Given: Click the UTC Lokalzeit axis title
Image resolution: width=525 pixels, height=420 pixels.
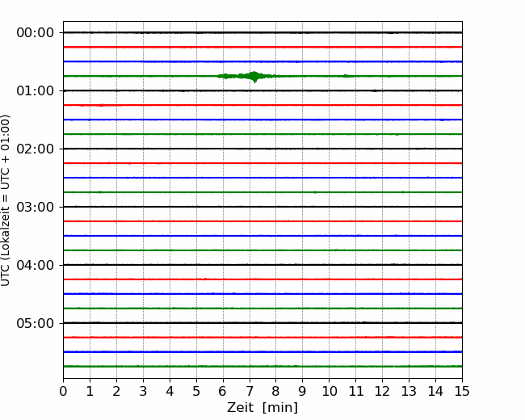Looking at the screenshot, I should click(x=6, y=200).
